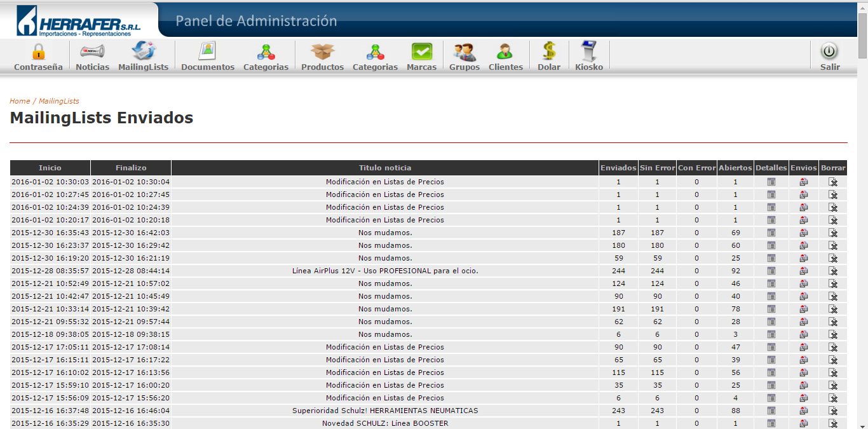Open the MailingLists toolbar icon

tap(144, 51)
